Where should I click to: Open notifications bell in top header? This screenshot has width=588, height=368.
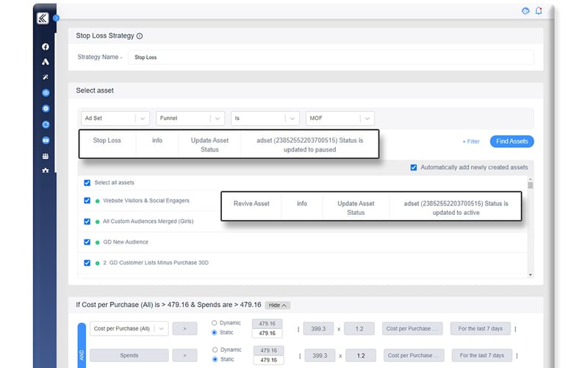(539, 11)
